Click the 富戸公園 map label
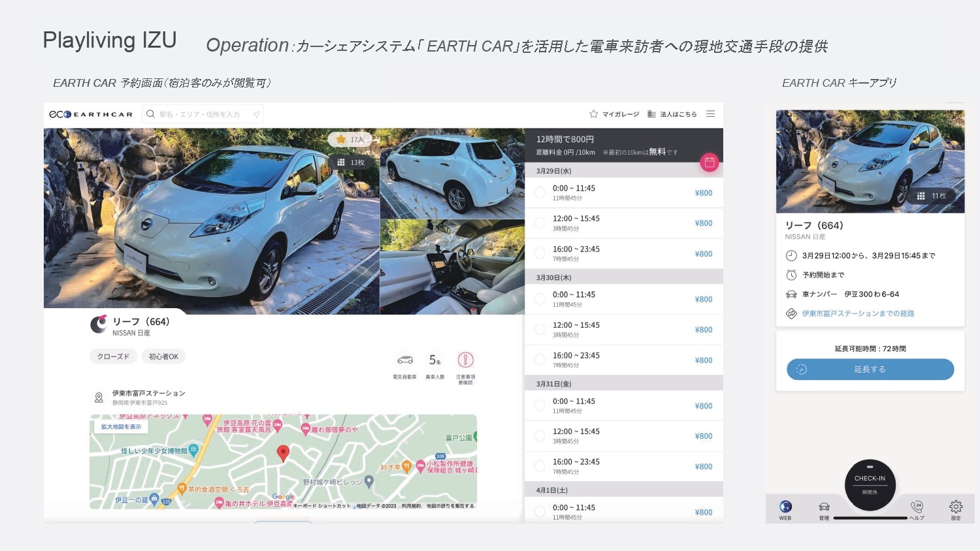The image size is (980, 551). [459, 437]
